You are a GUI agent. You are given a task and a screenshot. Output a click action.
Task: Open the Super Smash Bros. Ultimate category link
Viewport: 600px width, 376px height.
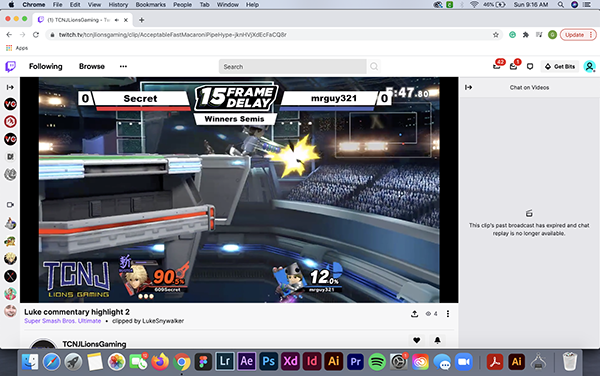click(63, 321)
